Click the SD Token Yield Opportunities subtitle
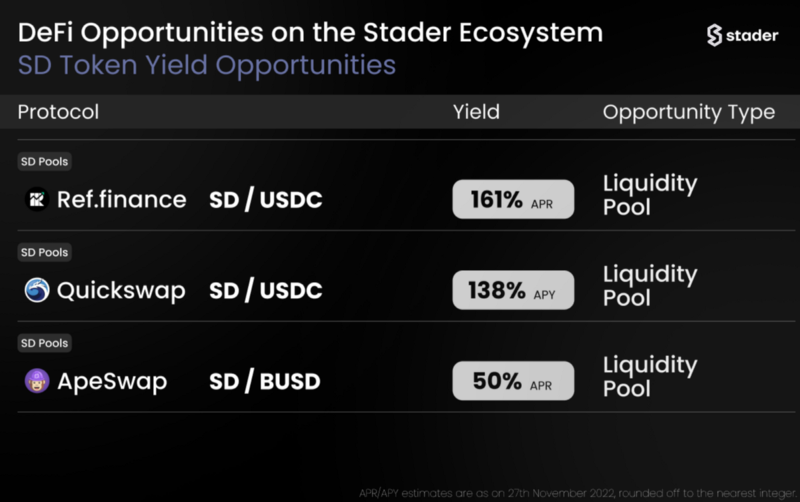 [x=207, y=65]
